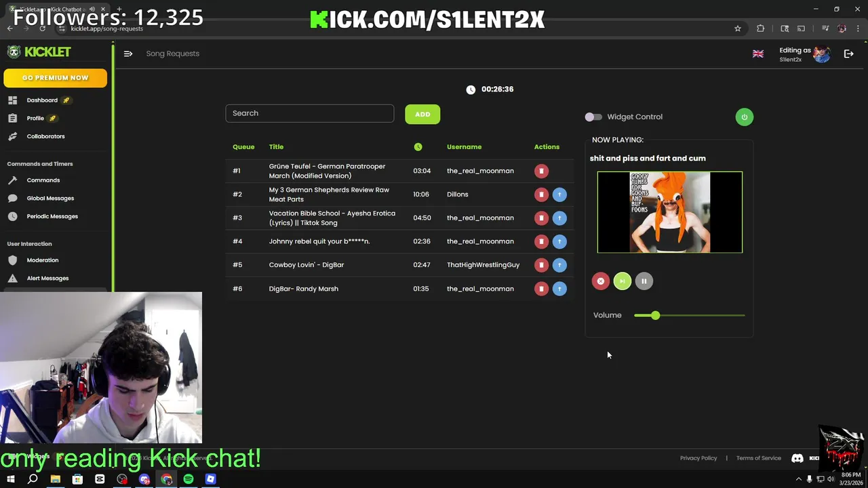Image resolution: width=868 pixels, height=488 pixels.
Task: Open Profile in sidebar
Action: click(35, 119)
